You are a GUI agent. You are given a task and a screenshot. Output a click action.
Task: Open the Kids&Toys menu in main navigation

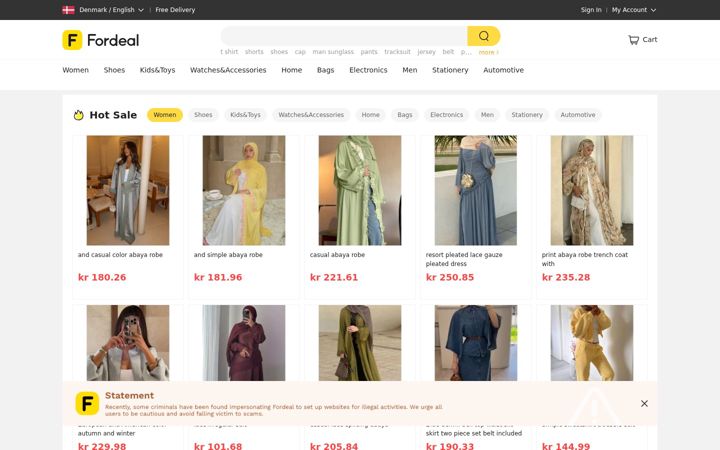click(x=158, y=70)
